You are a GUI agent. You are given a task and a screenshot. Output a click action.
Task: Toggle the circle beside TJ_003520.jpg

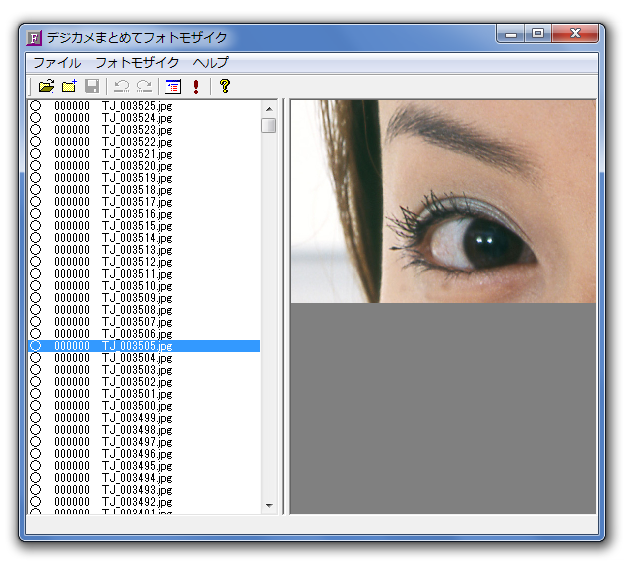pyautogui.click(x=36, y=165)
